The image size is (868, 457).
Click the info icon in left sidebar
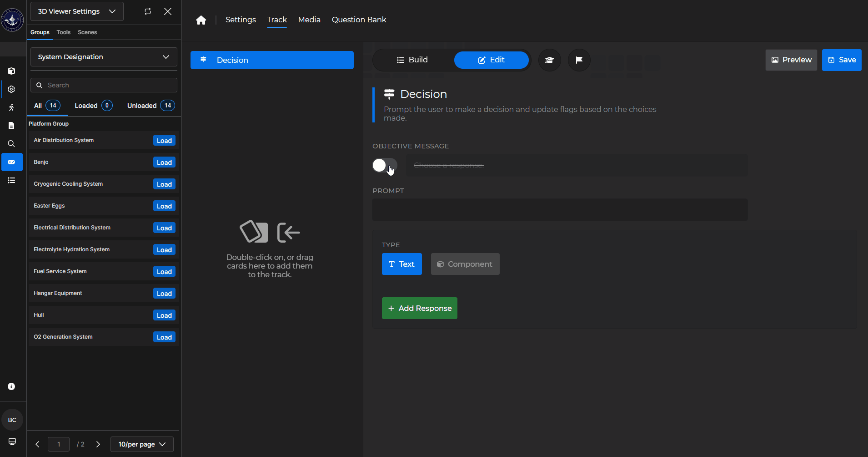pos(11,386)
